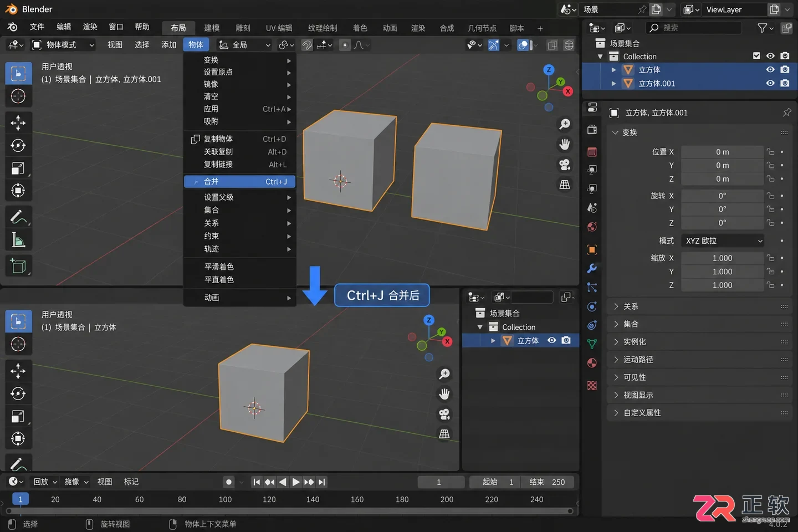The image size is (798, 532).
Task: Expand the 自定义属性 panel
Action: click(700, 413)
